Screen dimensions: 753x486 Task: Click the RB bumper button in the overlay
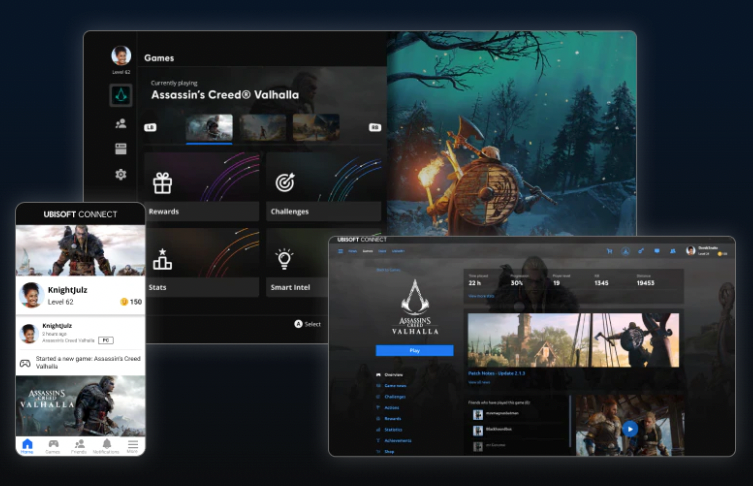(x=375, y=127)
